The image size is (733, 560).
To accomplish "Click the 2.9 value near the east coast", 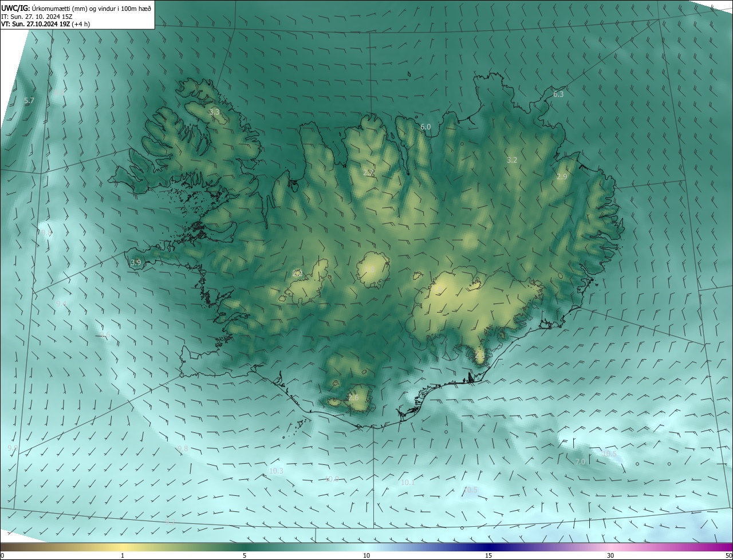I will click(562, 177).
